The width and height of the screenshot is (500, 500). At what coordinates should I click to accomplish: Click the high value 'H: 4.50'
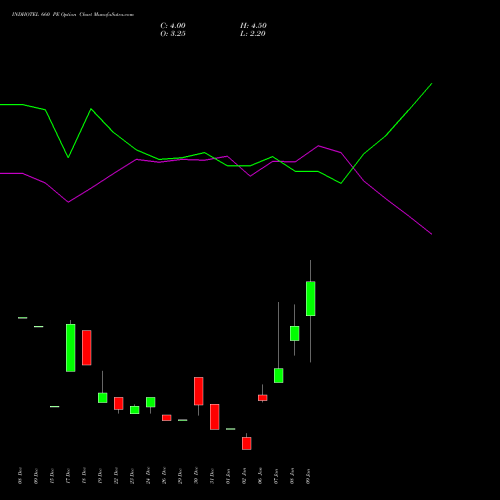[x=253, y=26]
